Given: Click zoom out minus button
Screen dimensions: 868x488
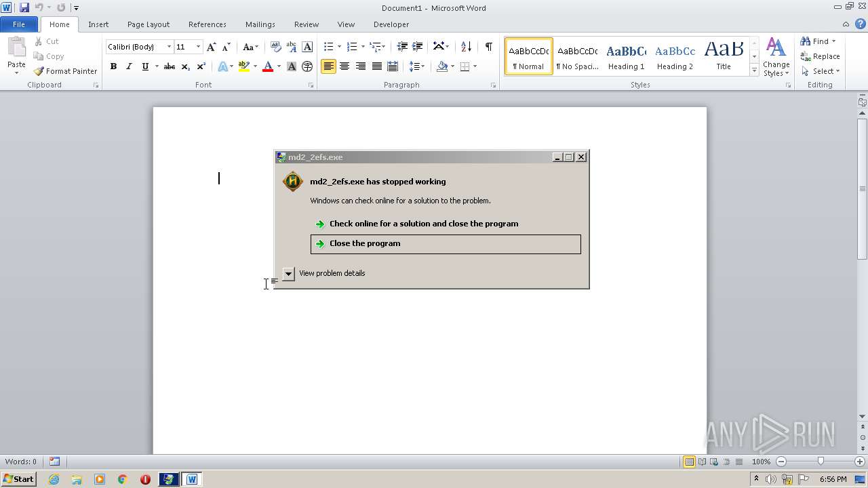Looking at the screenshot, I should [781, 462].
